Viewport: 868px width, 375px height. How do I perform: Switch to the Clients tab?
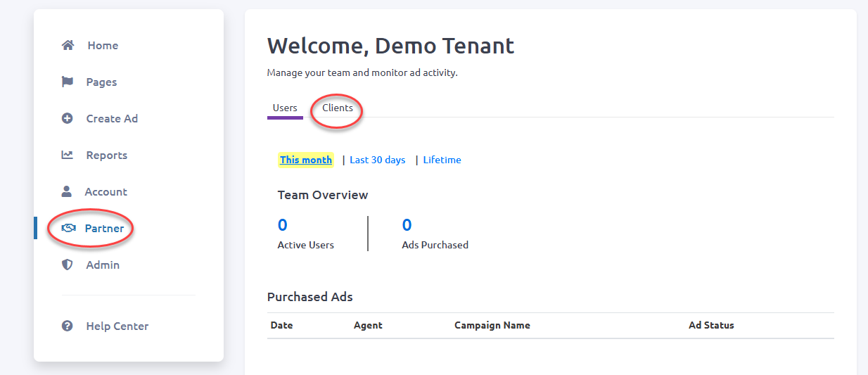pyautogui.click(x=338, y=108)
